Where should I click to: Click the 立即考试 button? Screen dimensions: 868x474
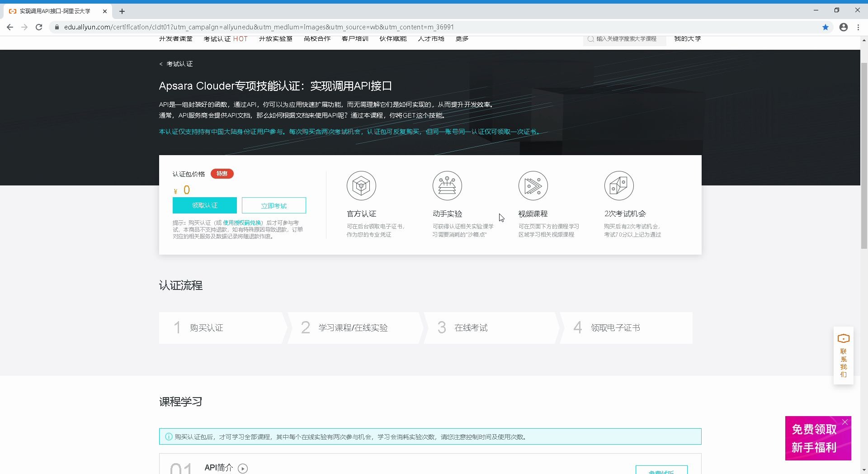[274, 205]
